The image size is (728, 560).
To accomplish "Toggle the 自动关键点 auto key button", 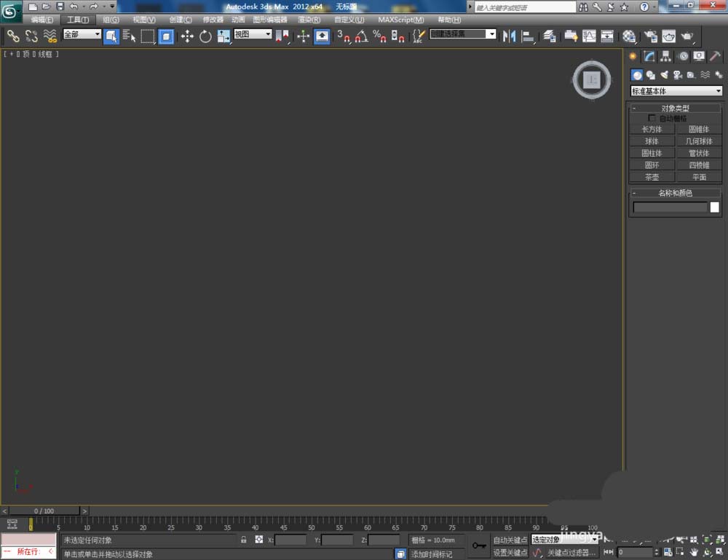I will tap(510, 540).
